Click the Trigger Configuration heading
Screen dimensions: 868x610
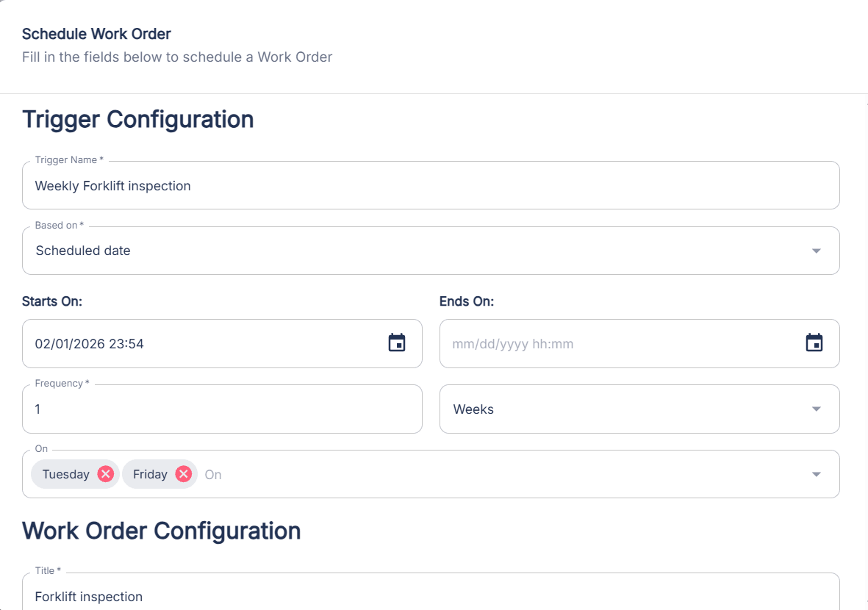(x=137, y=119)
